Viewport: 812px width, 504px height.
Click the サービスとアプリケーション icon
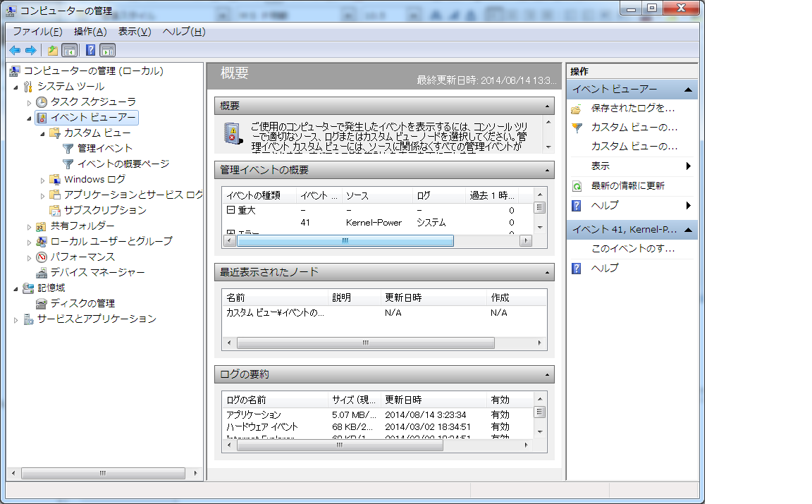coord(28,319)
